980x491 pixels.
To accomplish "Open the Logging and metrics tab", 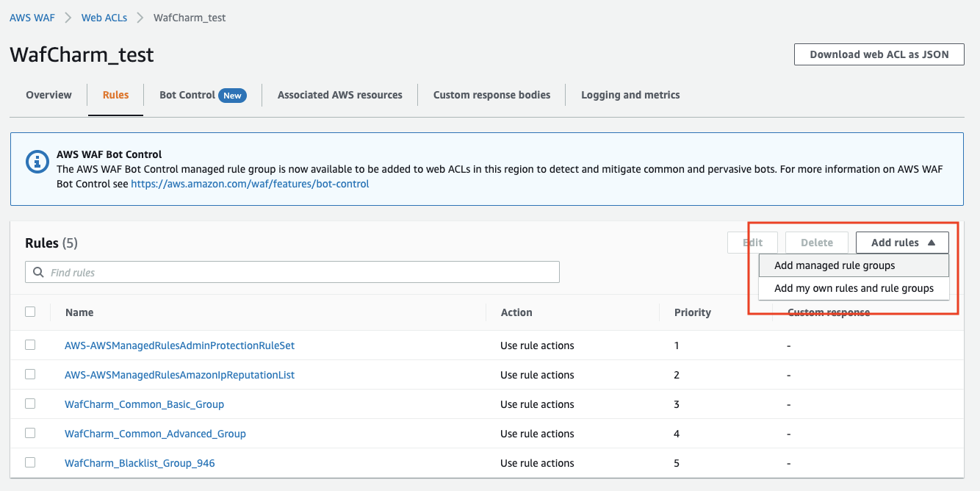I will (x=630, y=95).
